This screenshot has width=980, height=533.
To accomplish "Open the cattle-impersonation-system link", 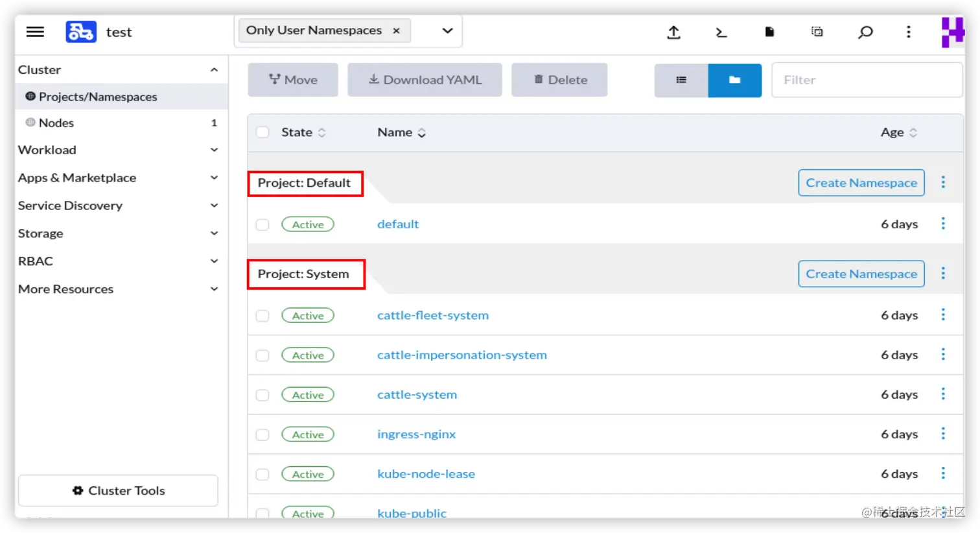I will pyautogui.click(x=462, y=355).
